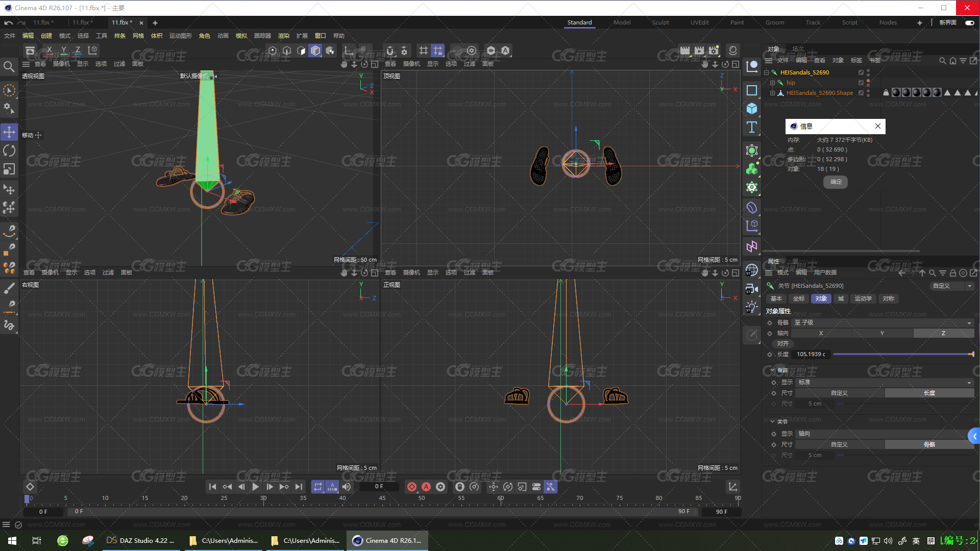Viewport: 980px width, 551px height.
Task: Select 自定义 size option under 骨骼 section
Action: click(840, 393)
